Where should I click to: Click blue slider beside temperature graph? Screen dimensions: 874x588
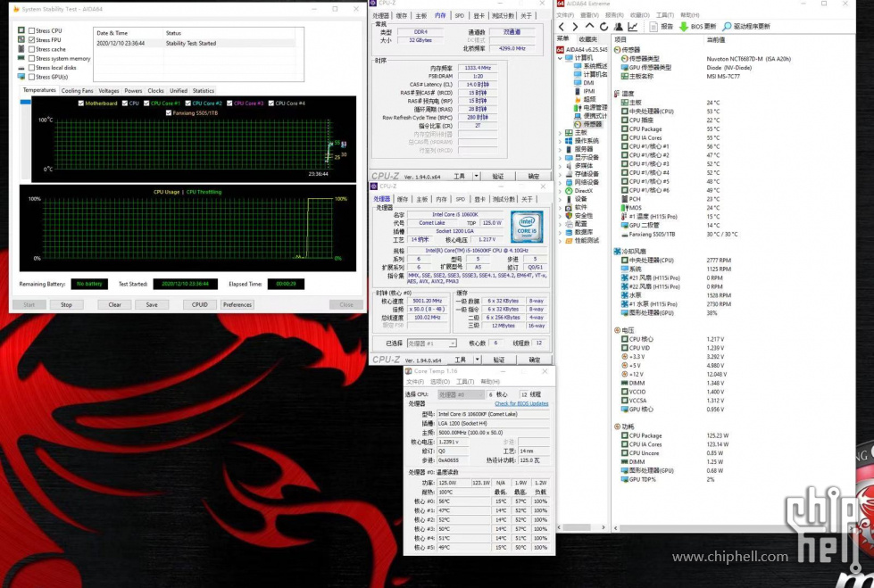tap(25, 102)
